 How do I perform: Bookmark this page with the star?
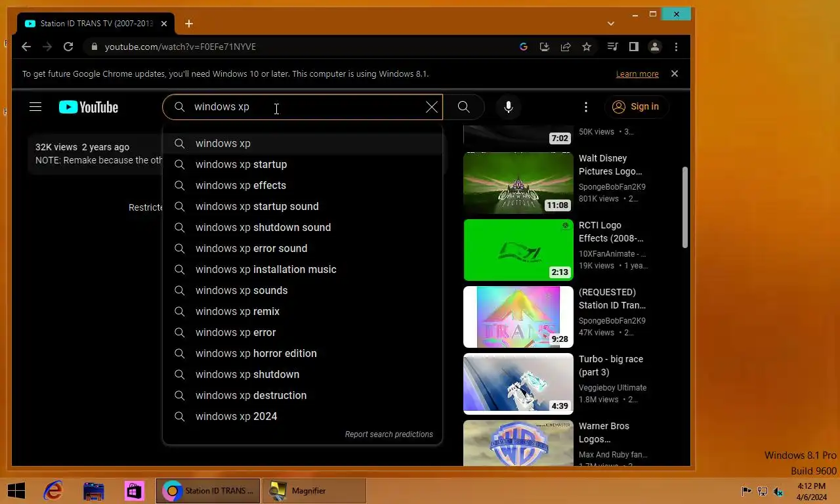(x=587, y=47)
